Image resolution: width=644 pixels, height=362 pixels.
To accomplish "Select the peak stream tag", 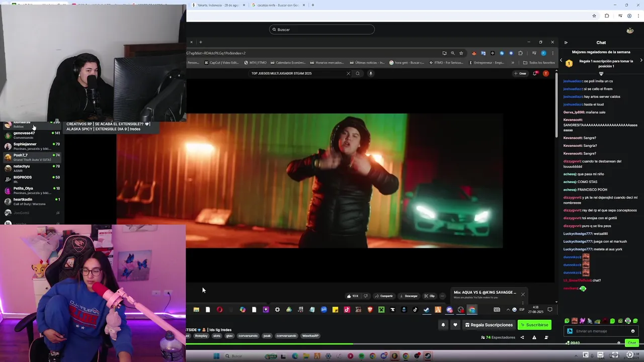I will point(267,336).
